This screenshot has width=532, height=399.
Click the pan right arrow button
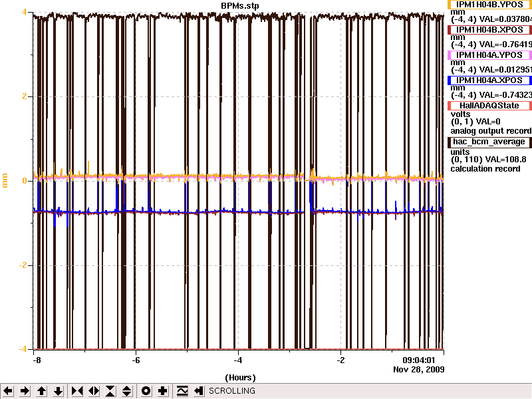(25, 391)
